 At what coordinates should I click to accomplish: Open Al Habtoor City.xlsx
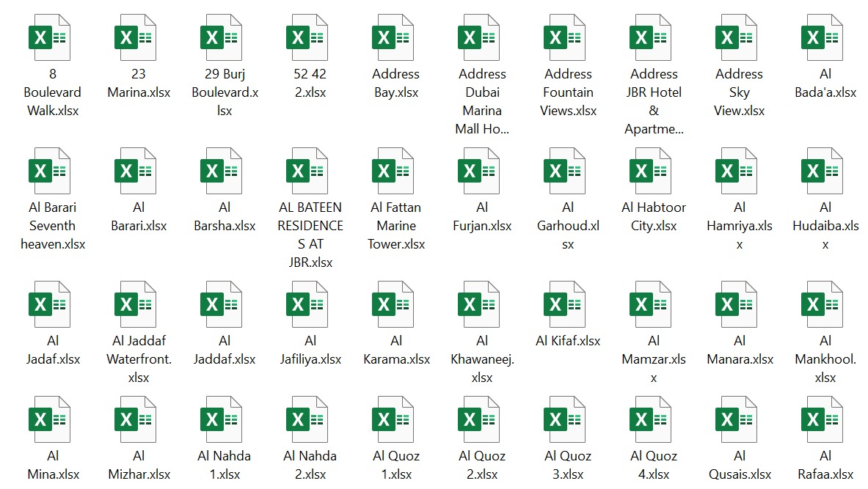point(652,169)
